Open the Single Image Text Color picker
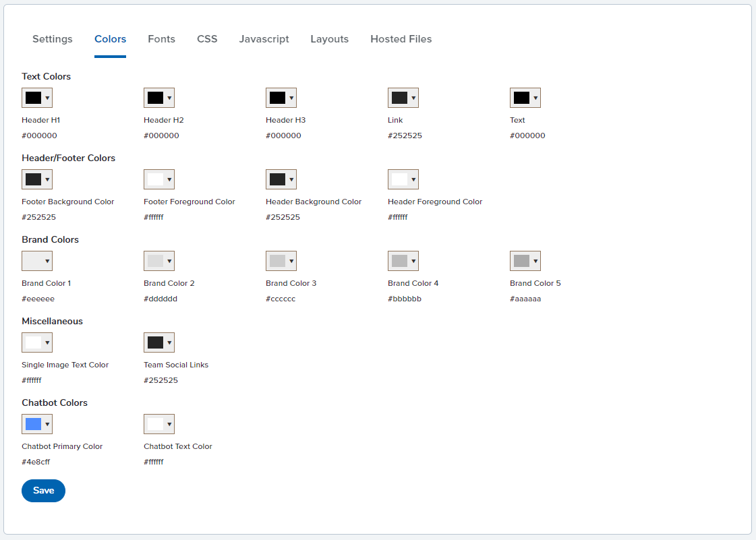The height and width of the screenshot is (540, 756). 37,342
